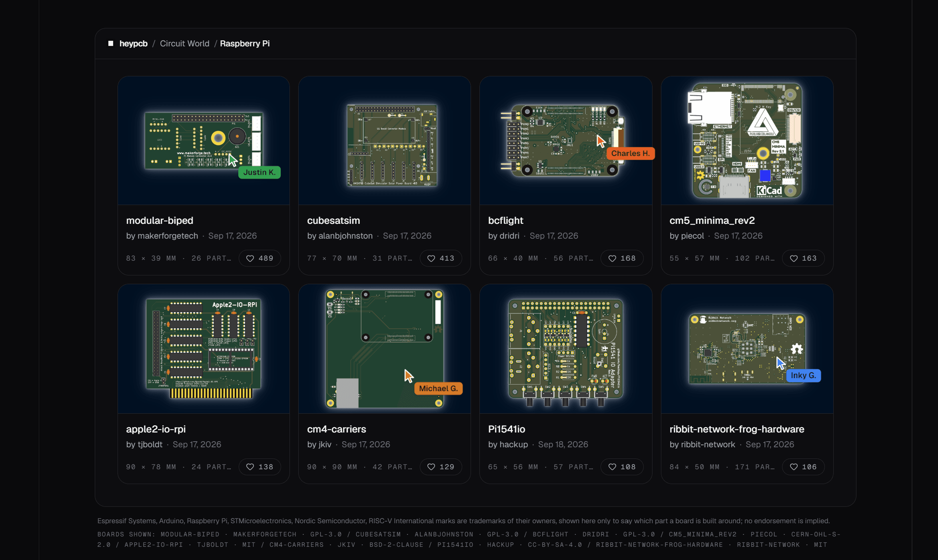Screen dimensions: 938x560
Task: Click author alanbjohnston byline
Action: pyautogui.click(x=340, y=236)
